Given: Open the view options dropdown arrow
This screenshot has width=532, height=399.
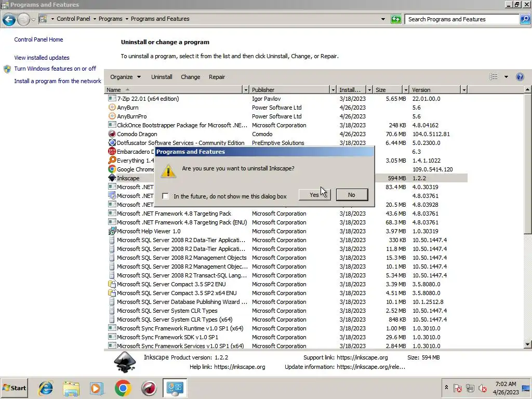Looking at the screenshot, I should tap(506, 77).
